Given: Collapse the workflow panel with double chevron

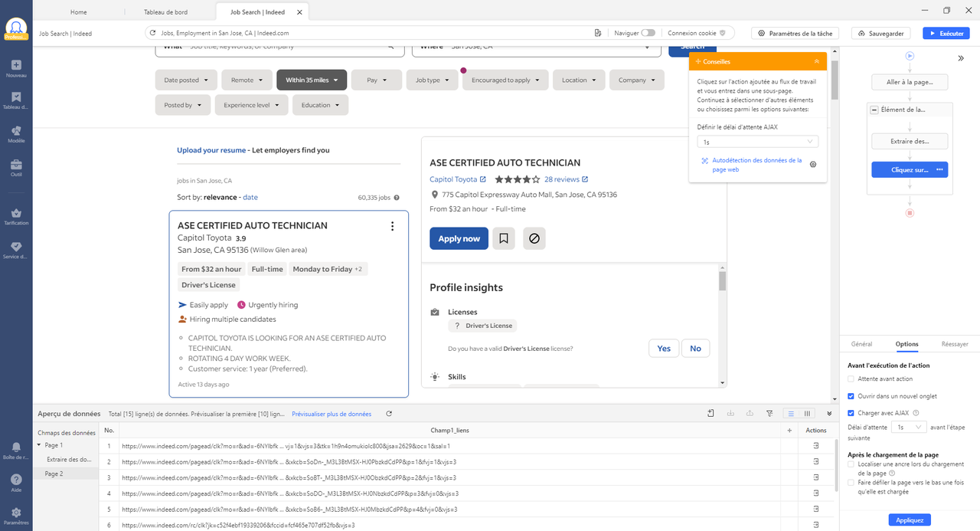Looking at the screenshot, I should tap(961, 58).
